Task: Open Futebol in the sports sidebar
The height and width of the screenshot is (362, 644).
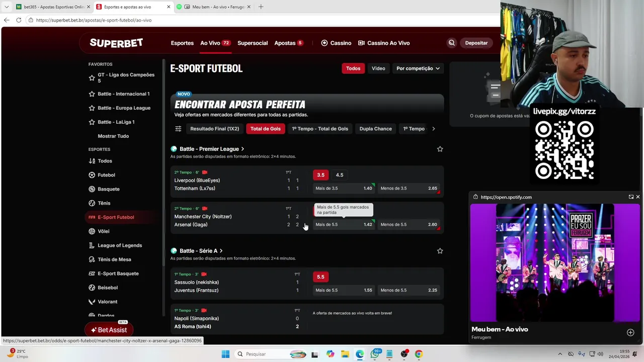Action: (106, 175)
